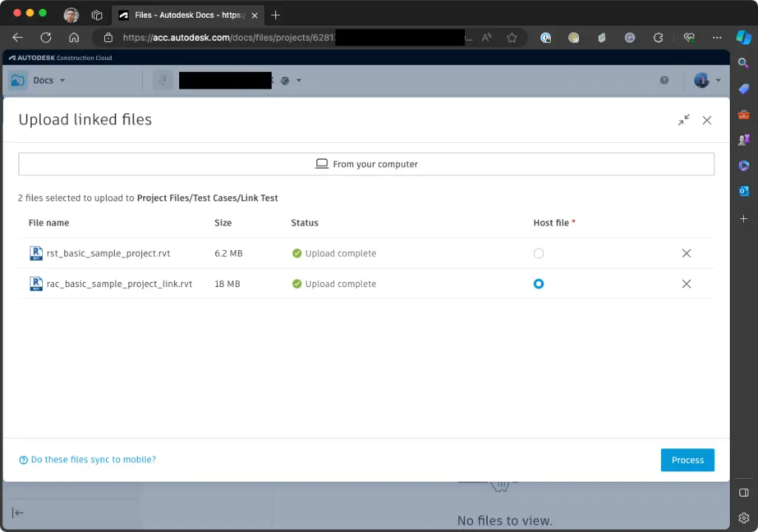This screenshot has height=532, width=758.
Task: Open the sidebar Search icon
Action: [x=743, y=64]
